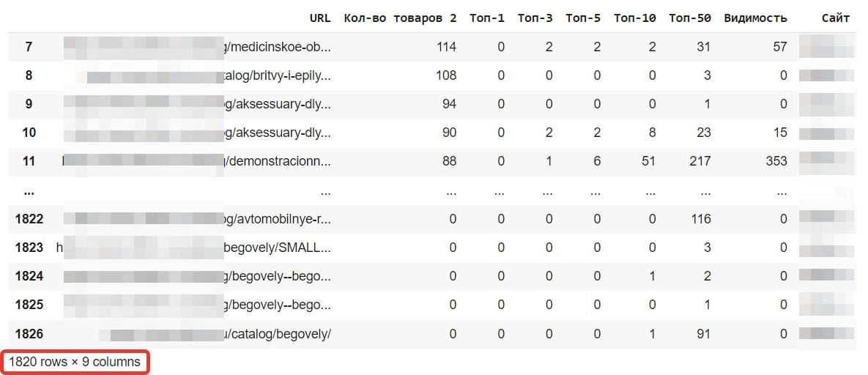Click the URL column header

tap(320, 18)
